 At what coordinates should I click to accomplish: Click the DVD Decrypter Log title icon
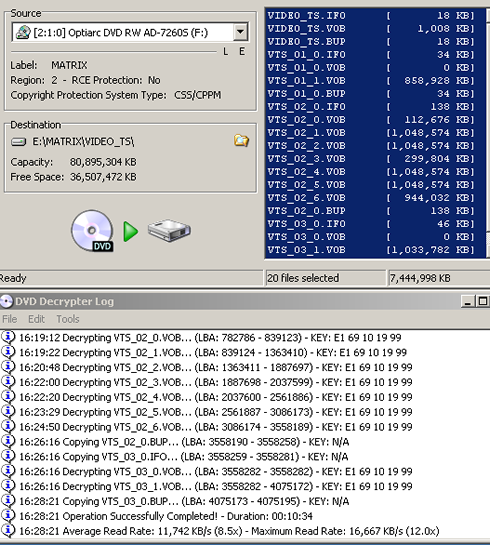[6, 301]
